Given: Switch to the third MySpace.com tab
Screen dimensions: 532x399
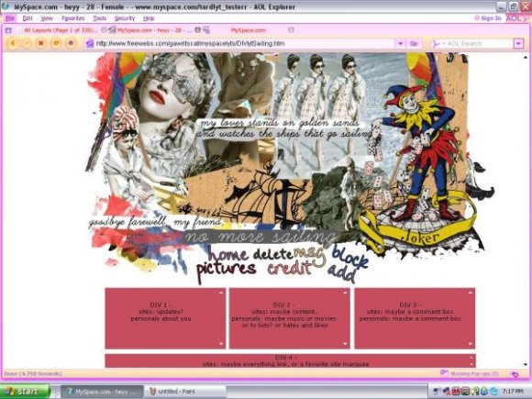Looking at the screenshot, I should (x=249, y=30).
